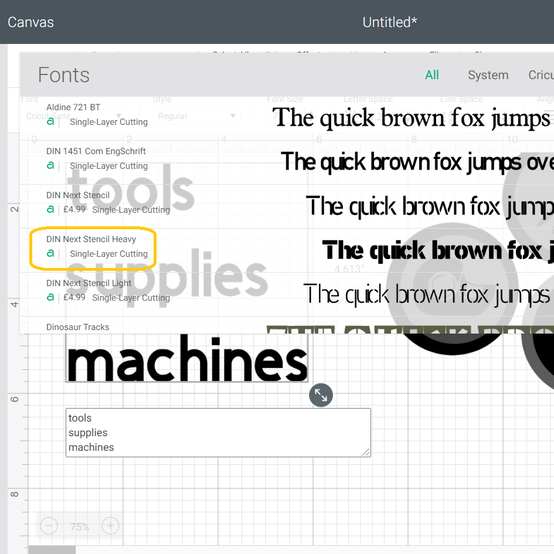Click the resize handle of the text box
This screenshot has height=554, width=554.
pyautogui.click(x=321, y=395)
